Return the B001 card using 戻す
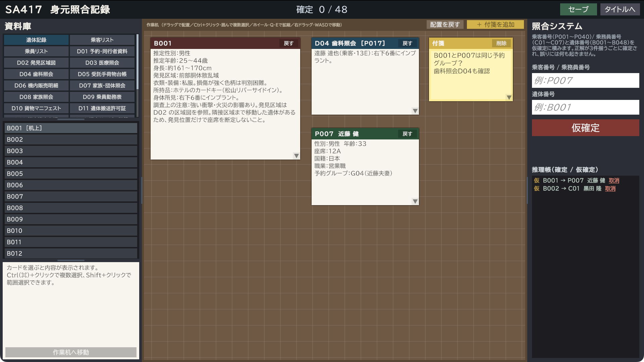Viewport: 644px width, 362px height. tap(288, 43)
